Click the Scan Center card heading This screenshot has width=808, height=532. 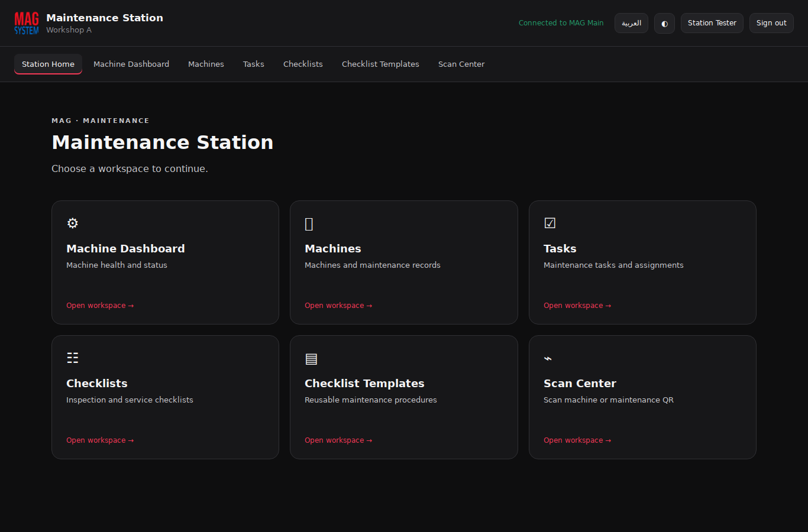point(580,384)
